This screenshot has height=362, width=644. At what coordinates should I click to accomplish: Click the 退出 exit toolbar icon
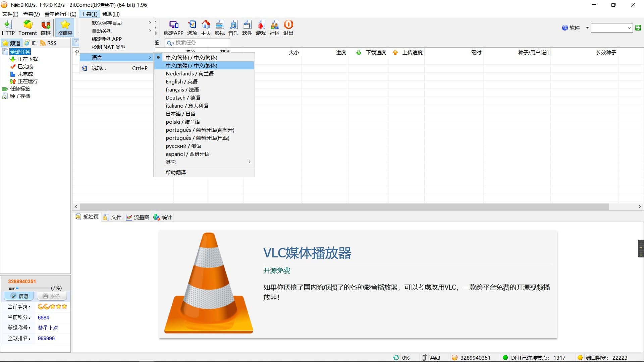point(288,27)
